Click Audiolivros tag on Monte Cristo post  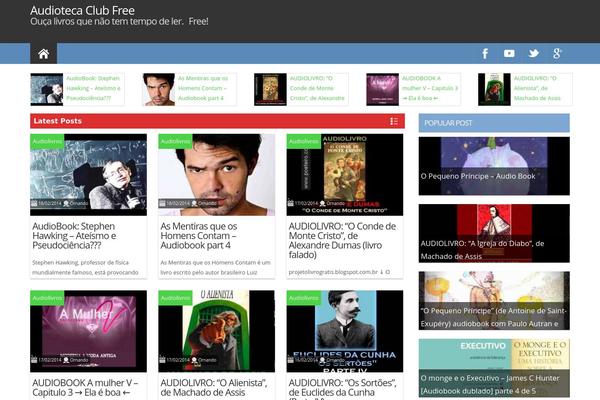303,141
